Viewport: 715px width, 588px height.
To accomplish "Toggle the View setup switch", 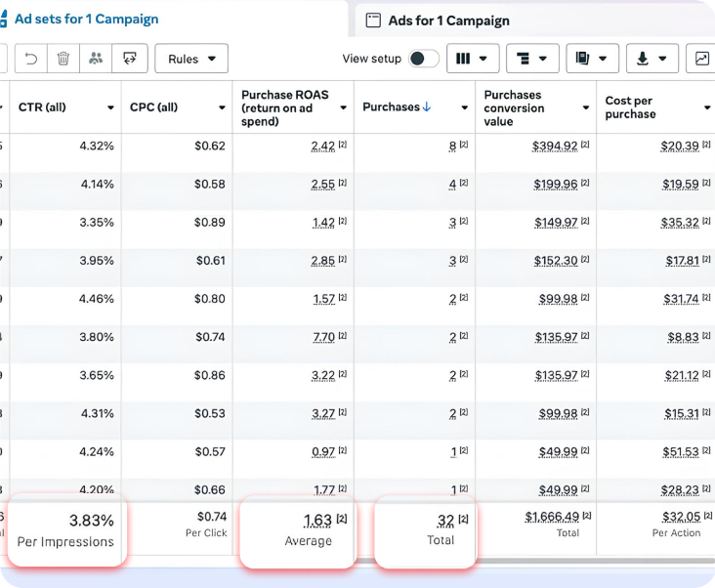I will point(423,59).
